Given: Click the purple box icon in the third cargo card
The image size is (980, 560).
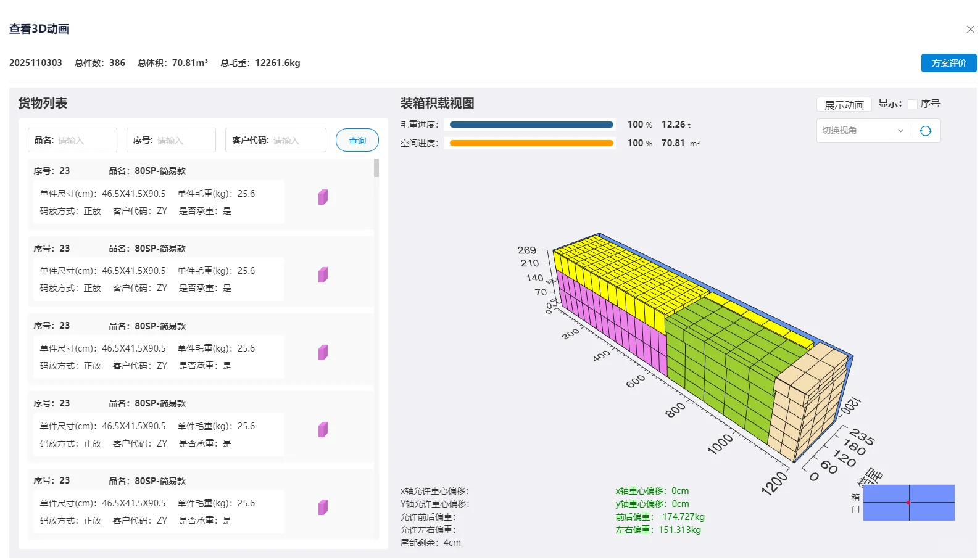Looking at the screenshot, I should [x=323, y=352].
